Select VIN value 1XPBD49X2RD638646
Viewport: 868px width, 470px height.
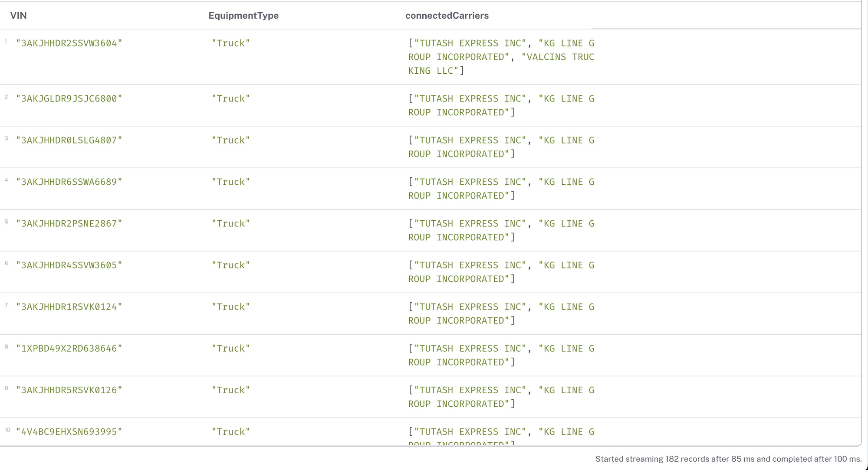[x=69, y=349]
